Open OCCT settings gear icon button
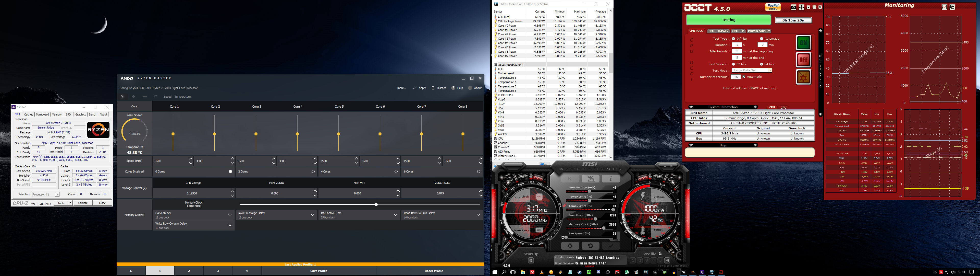The image size is (980, 276). click(803, 77)
